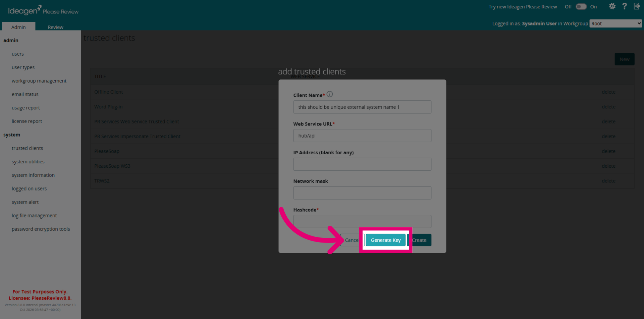This screenshot has width=644, height=319.
Task: Open system utilities in sidebar
Action: point(28,162)
